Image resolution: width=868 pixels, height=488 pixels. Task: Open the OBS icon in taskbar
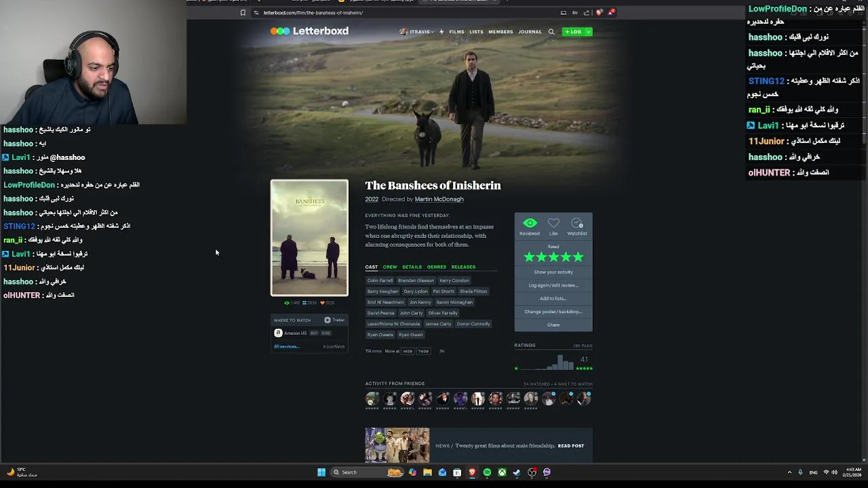(x=532, y=472)
